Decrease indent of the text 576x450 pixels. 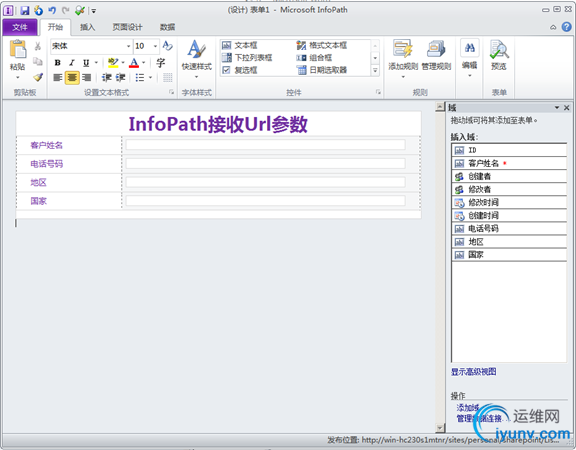pos(107,78)
